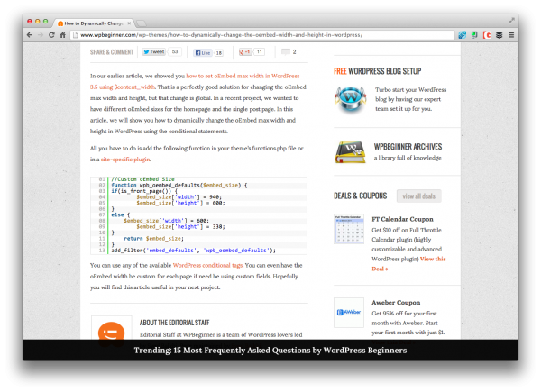Image resolution: width=541 pixels, height=392 pixels.
Task: Open the Buffer stack extension icon
Action: point(499,35)
